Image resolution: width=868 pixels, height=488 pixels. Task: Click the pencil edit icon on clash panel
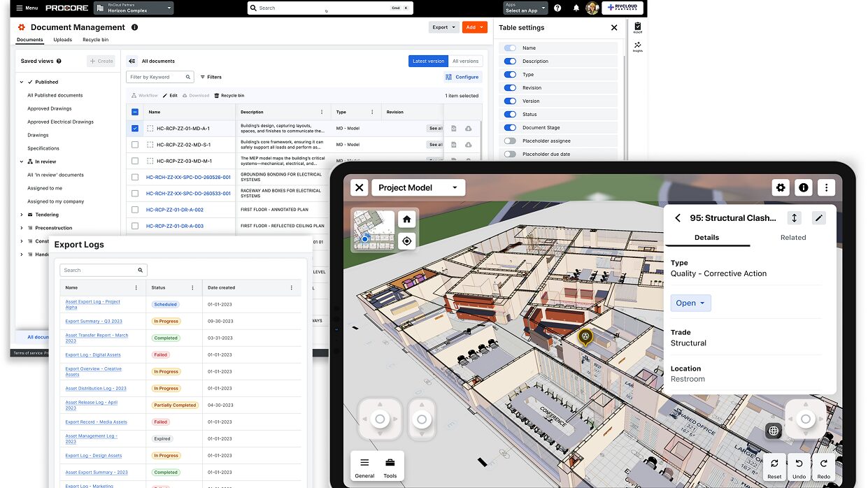[x=819, y=218]
